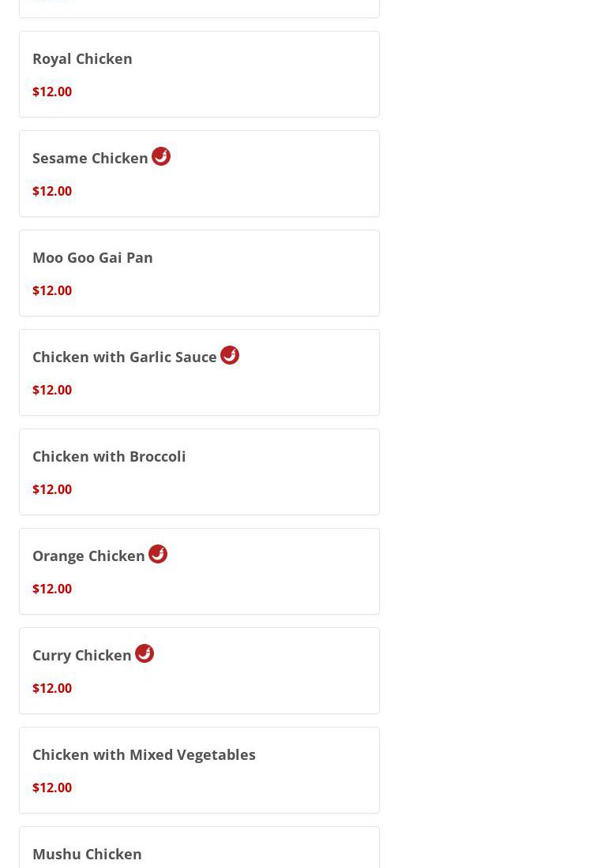This screenshot has height=868, width=608.
Task: Click the spicy icon beside Chicken with Garlic Sauce
Action: coord(230,355)
